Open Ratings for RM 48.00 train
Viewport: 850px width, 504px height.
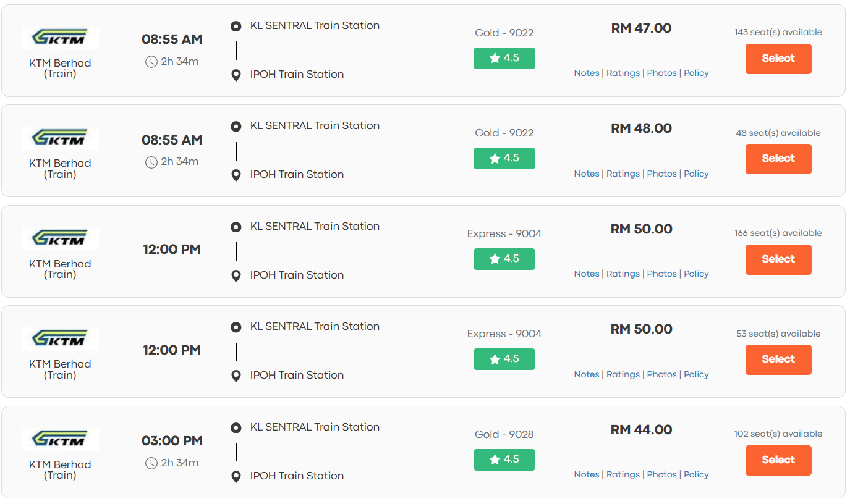623,174
